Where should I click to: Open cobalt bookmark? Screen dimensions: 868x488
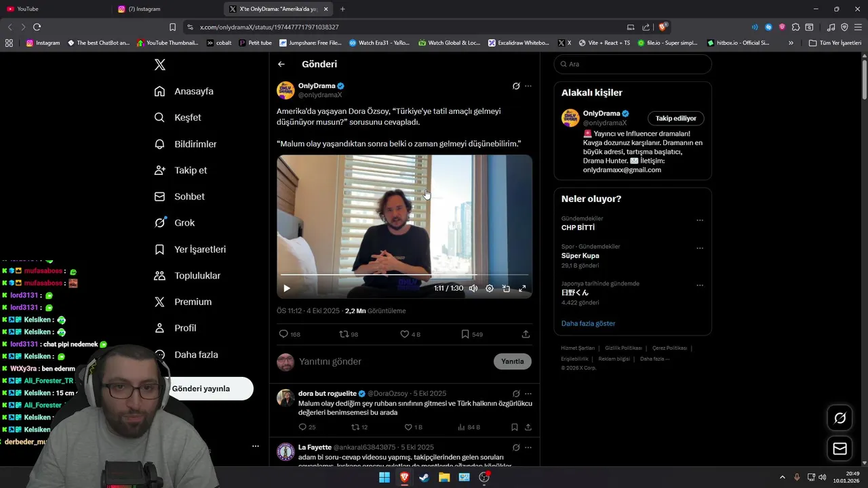pos(219,43)
